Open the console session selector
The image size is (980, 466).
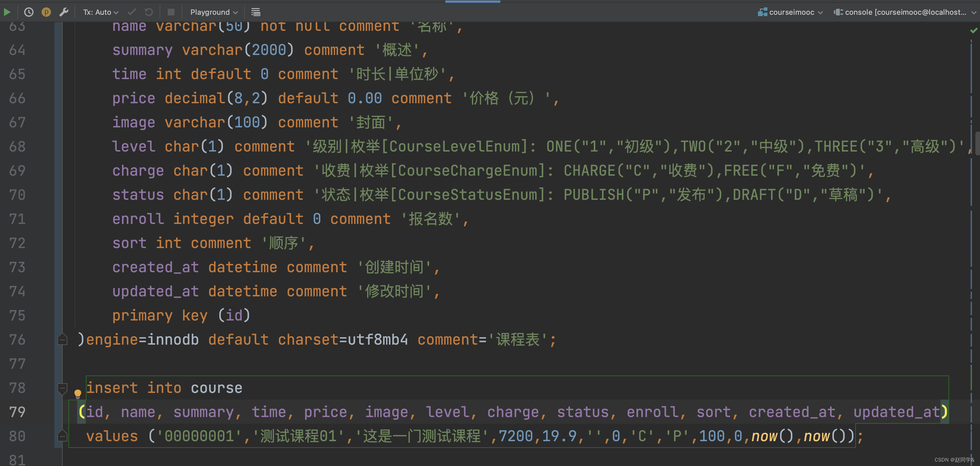[906, 12]
